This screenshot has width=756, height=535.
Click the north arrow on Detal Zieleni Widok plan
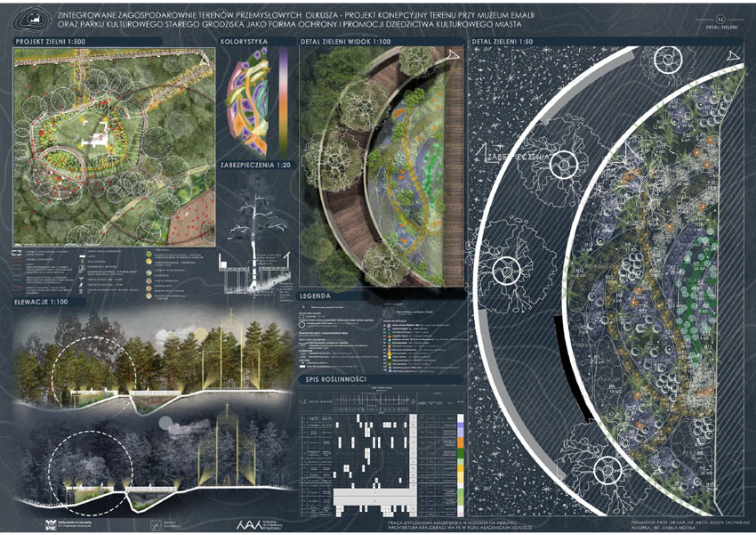pos(452,57)
